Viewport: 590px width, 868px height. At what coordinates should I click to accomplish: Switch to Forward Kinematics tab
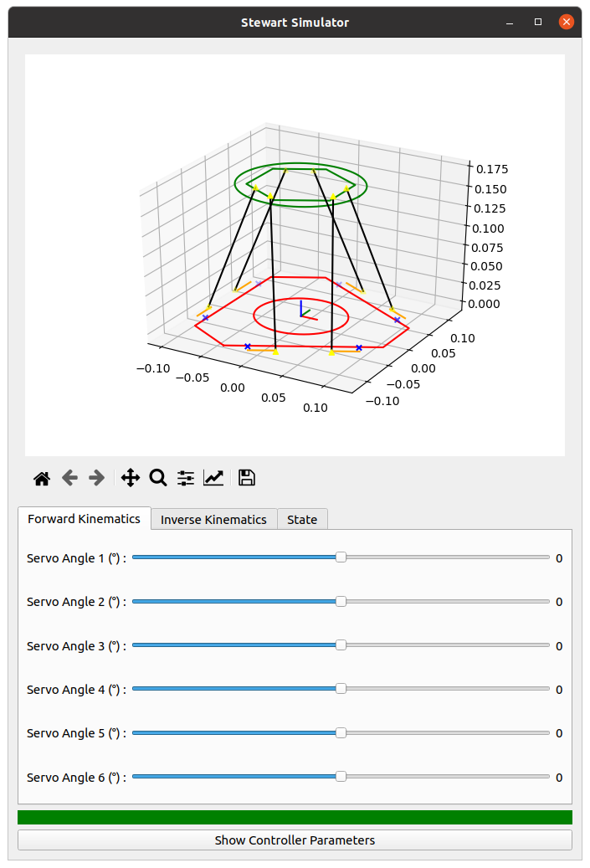tap(85, 519)
